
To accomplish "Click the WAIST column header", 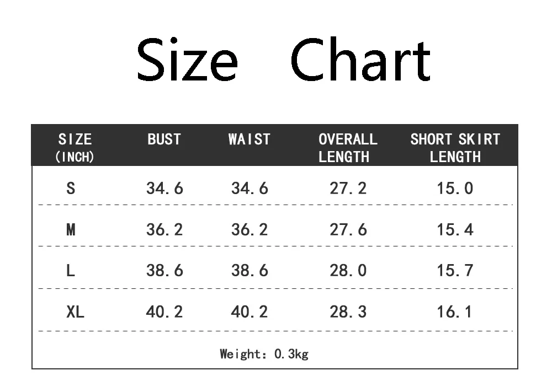I will 250,139.
